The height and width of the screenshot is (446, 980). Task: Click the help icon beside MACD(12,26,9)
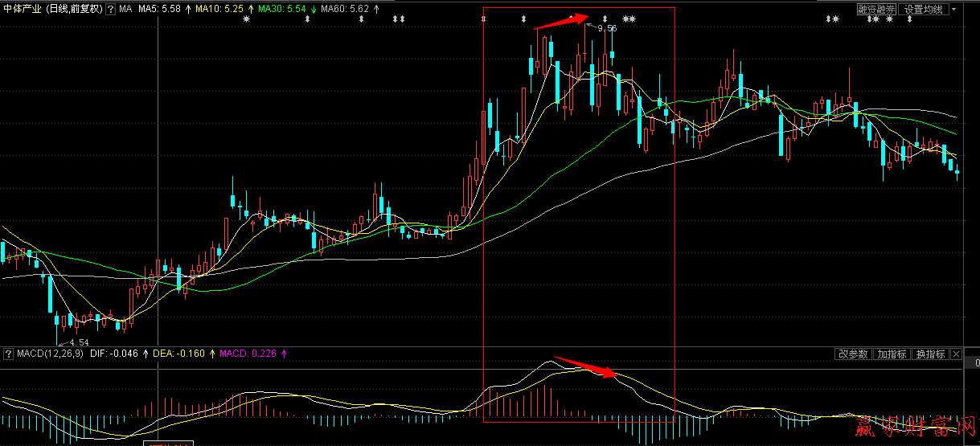[x=8, y=354]
